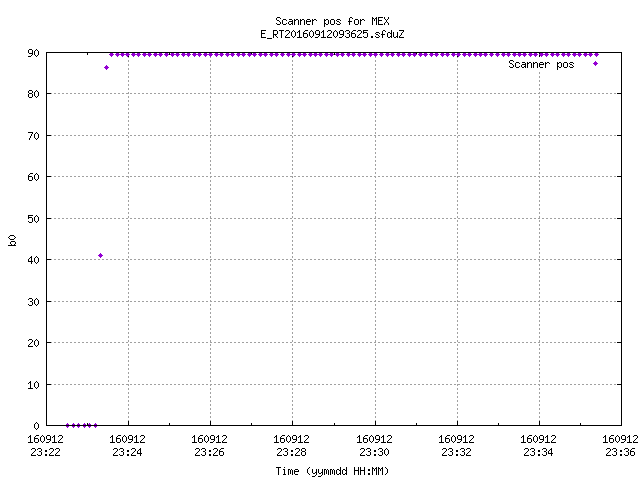Click y-axis tick label 30
The width and height of the screenshot is (640, 480).
[x=33, y=302]
